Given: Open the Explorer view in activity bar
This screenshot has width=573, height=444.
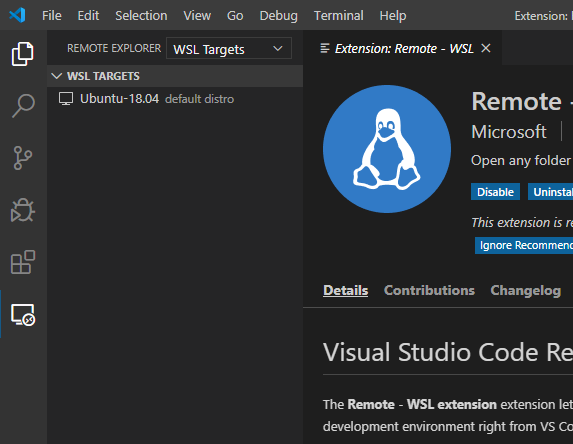Looking at the screenshot, I should [x=23, y=54].
